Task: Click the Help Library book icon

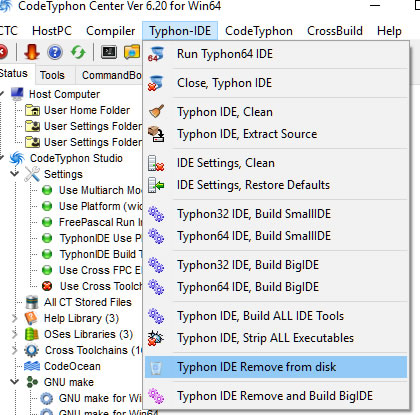Action: [x=31, y=318]
